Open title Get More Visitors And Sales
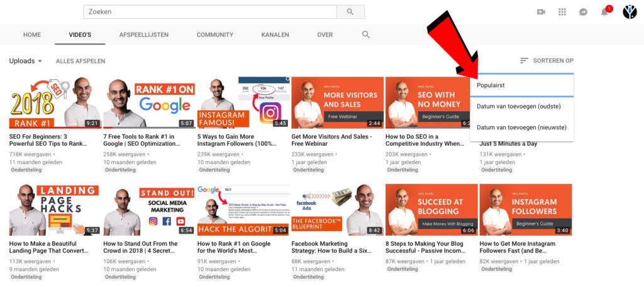The width and height of the screenshot is (644, 287). (x=332, y=140)
